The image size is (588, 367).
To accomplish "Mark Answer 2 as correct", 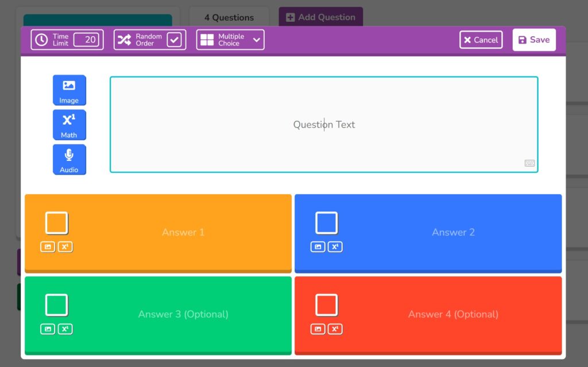I will 326,223.
